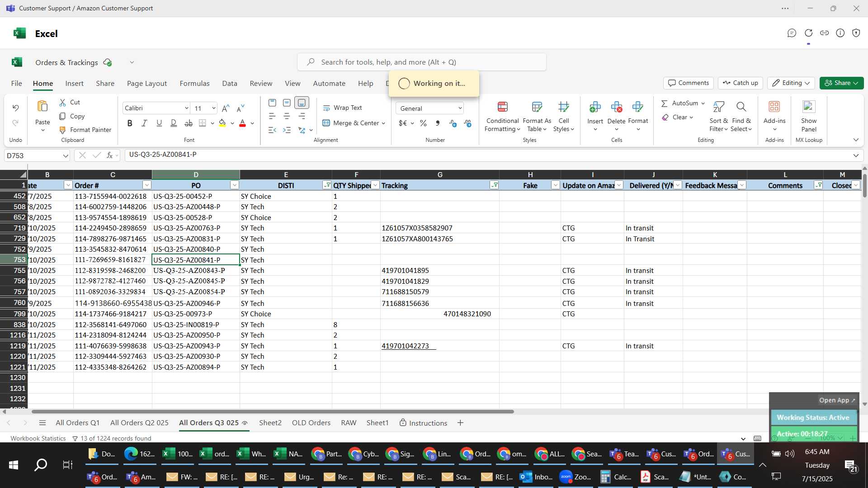Click the Format Painter brush icon
This screenshot has height=488, width=868.
tap(63, 130)
